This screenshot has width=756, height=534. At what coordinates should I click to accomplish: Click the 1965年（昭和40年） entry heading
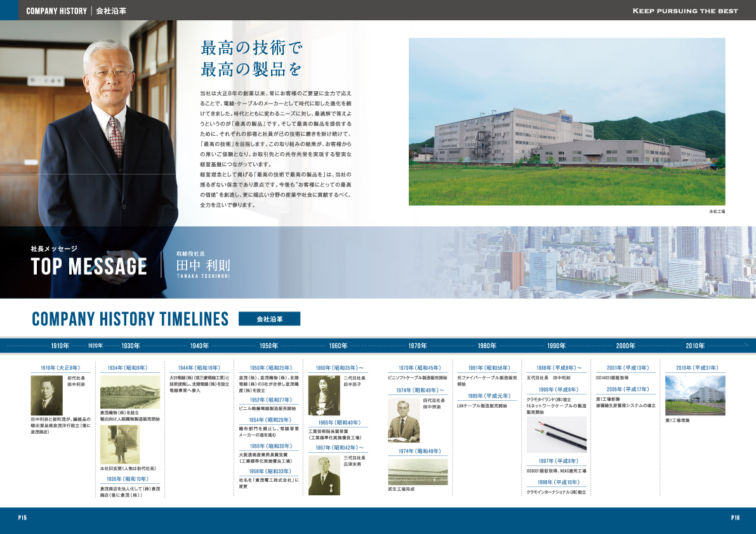340,423
